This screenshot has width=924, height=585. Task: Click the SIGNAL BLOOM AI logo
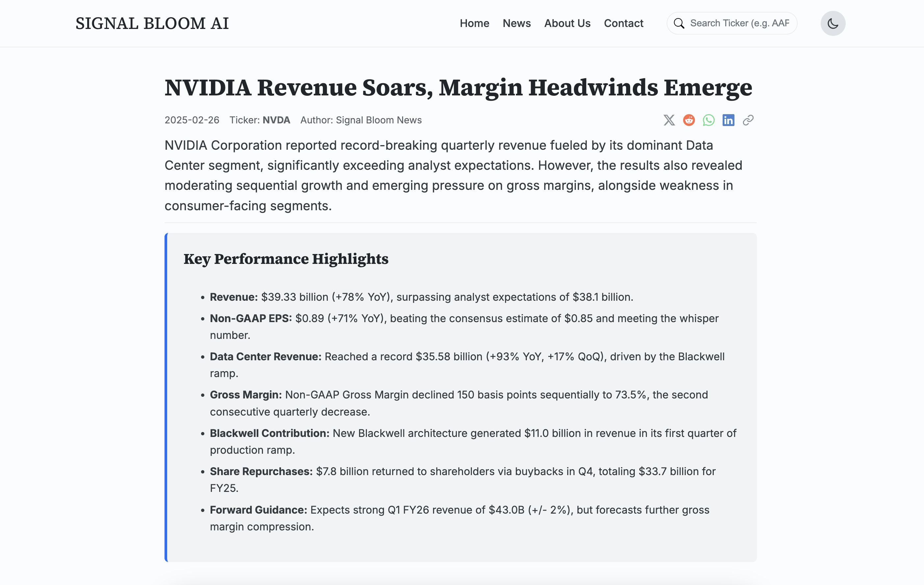(x=152, y=23)
